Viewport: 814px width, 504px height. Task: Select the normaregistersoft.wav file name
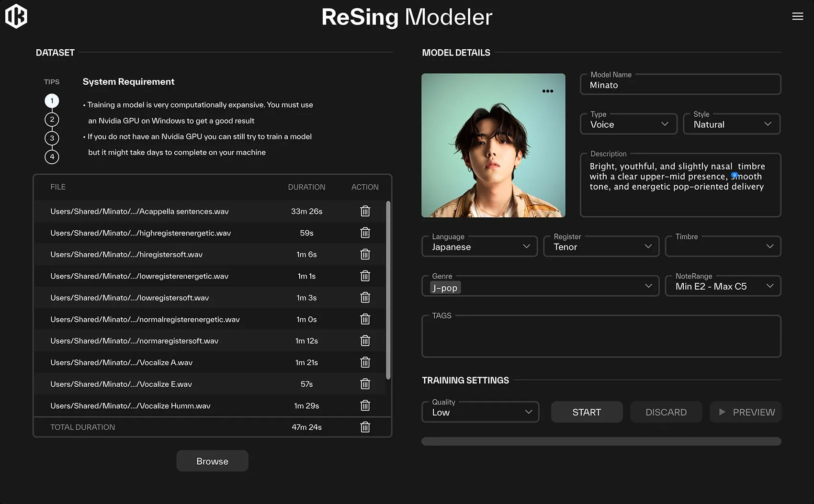click(x=135, y=341)
